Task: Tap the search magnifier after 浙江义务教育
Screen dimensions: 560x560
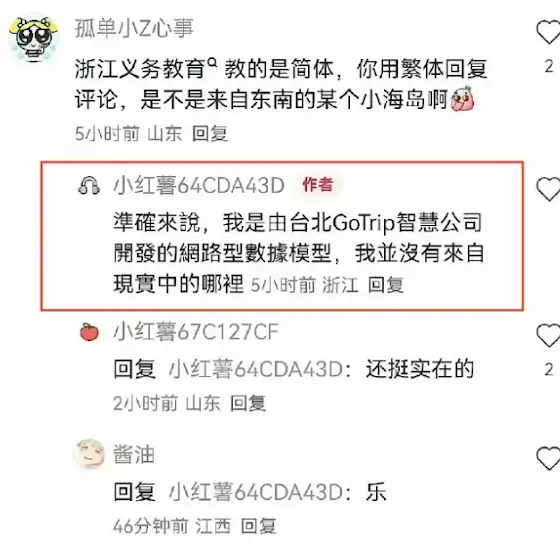Action: click(212, 63)
